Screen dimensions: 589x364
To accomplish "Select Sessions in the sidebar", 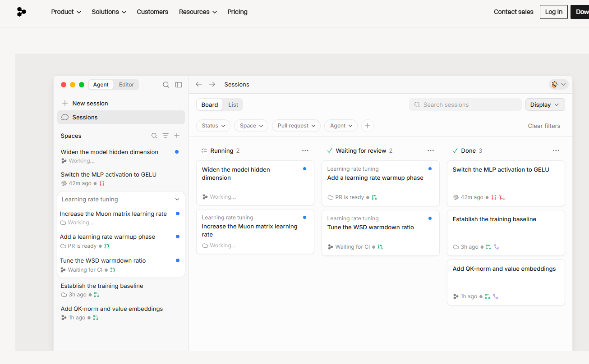I will pos(121,117).
